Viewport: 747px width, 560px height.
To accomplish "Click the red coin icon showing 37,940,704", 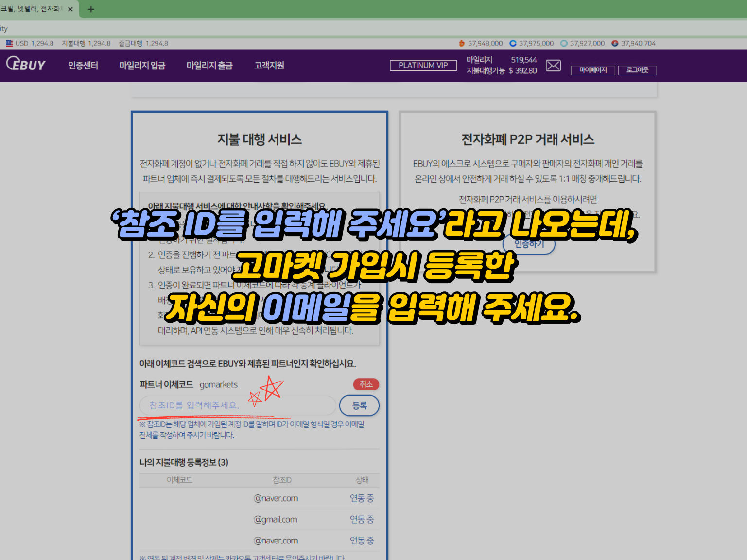I will point(615,43).
